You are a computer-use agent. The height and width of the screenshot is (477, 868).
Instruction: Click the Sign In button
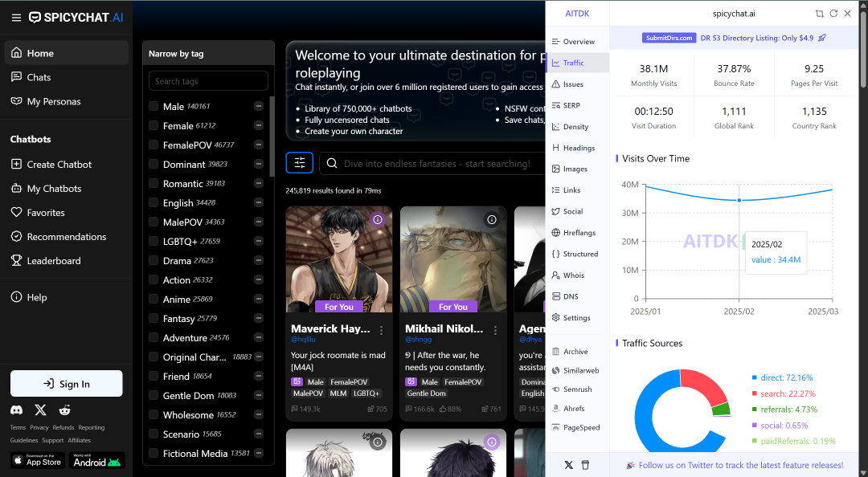pyautogui.click(x=67, y=384)
